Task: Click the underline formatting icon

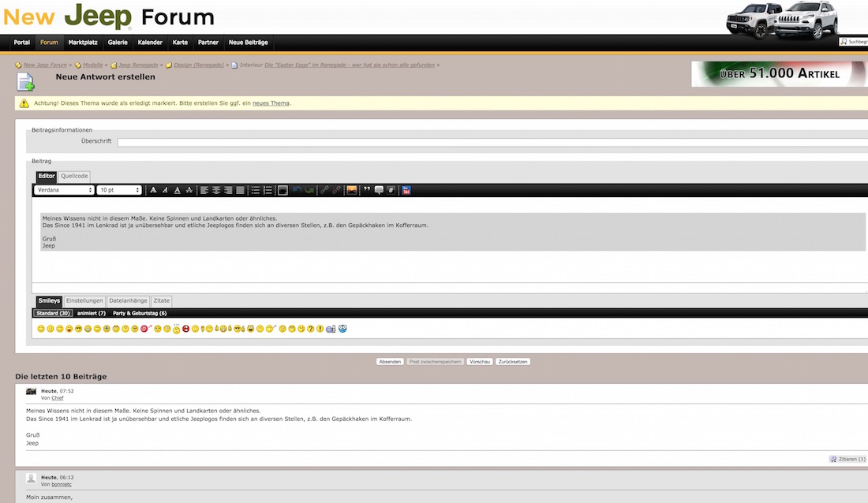Action: coord(177,190)
